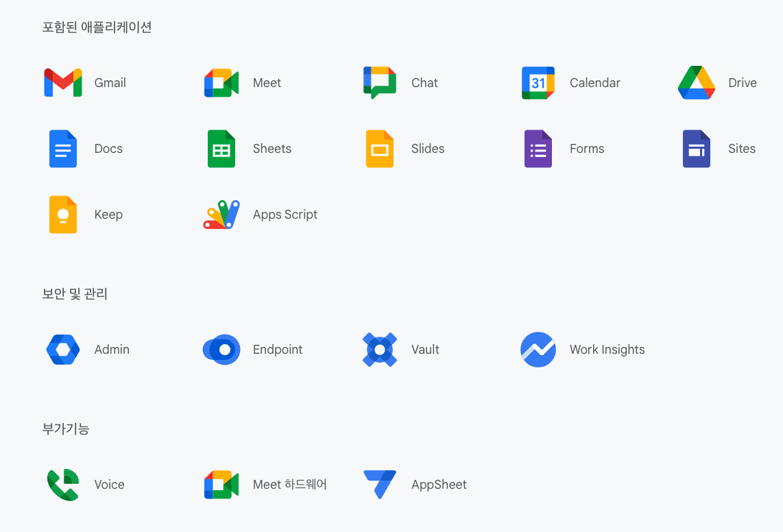Open the Meet 하드웨어 text link
The image size is (783, 532).
(289, 485)
